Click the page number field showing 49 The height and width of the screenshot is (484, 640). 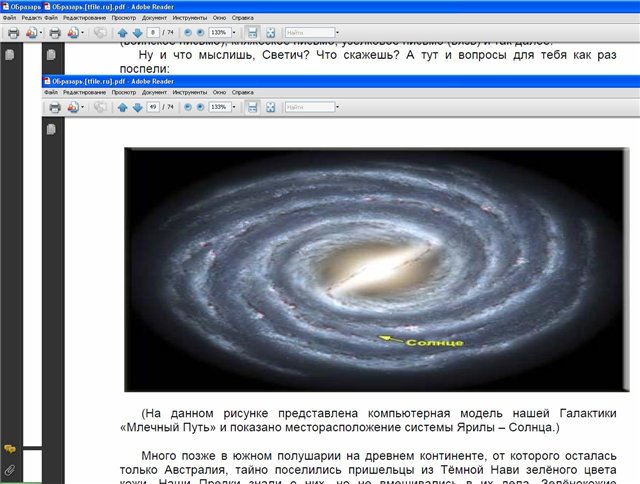153,107
